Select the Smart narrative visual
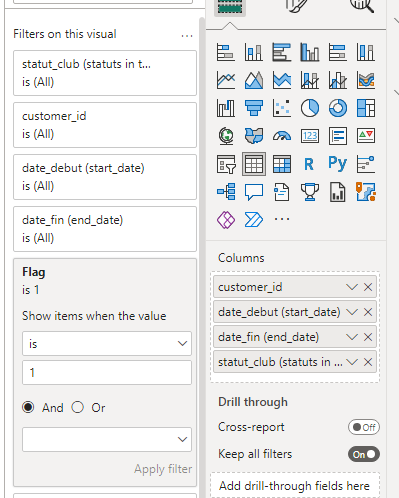The height and width of the screenshot is (498, 399). [x=282, y=192]
